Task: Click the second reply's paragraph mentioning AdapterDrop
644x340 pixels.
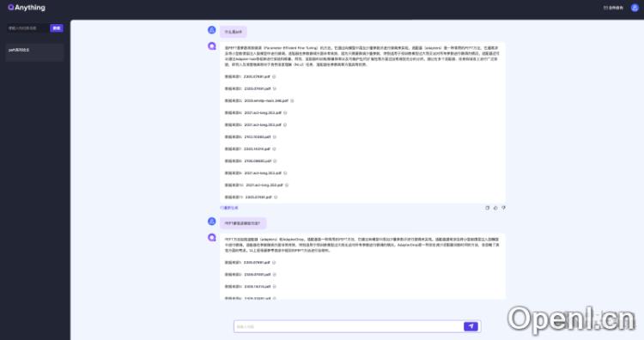Action: [361, 245]
